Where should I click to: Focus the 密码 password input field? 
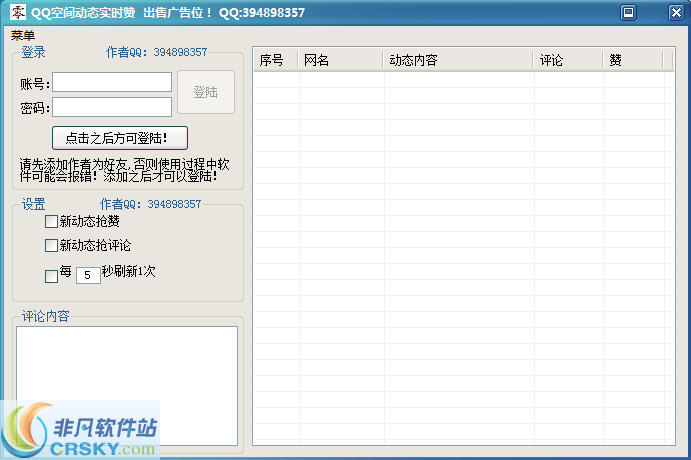(112, 107)
